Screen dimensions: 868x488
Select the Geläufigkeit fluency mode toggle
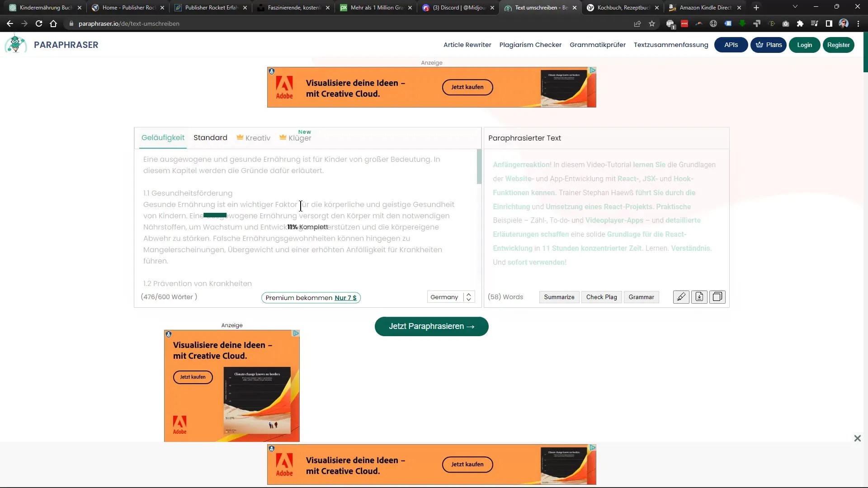click(163, 138)
